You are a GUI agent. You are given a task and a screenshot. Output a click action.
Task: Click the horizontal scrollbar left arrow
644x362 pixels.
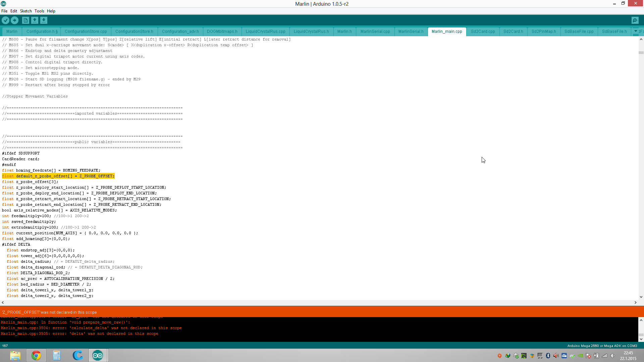click(3, 302)
